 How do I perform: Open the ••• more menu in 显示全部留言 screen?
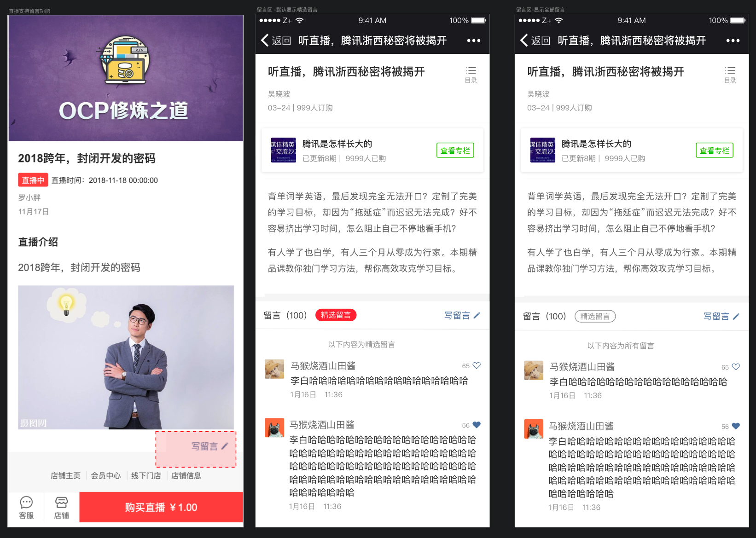point(733,40)
